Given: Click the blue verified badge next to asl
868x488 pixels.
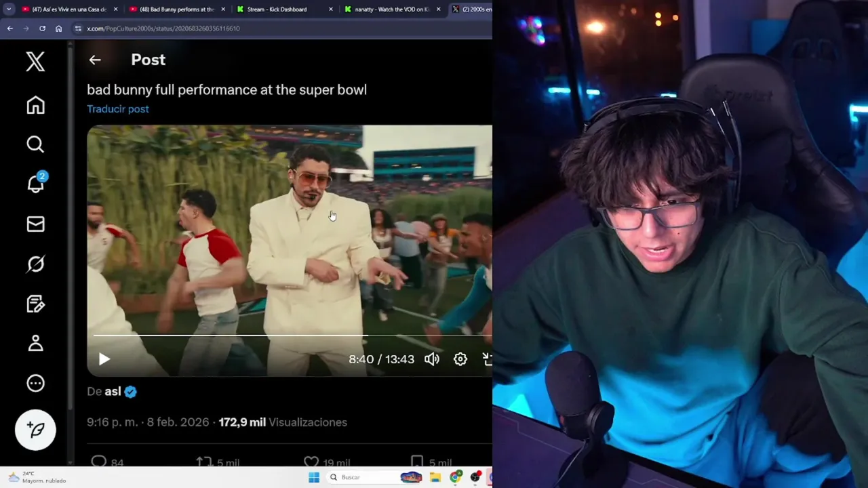Looking at the screenshot, I should (130, 392).
